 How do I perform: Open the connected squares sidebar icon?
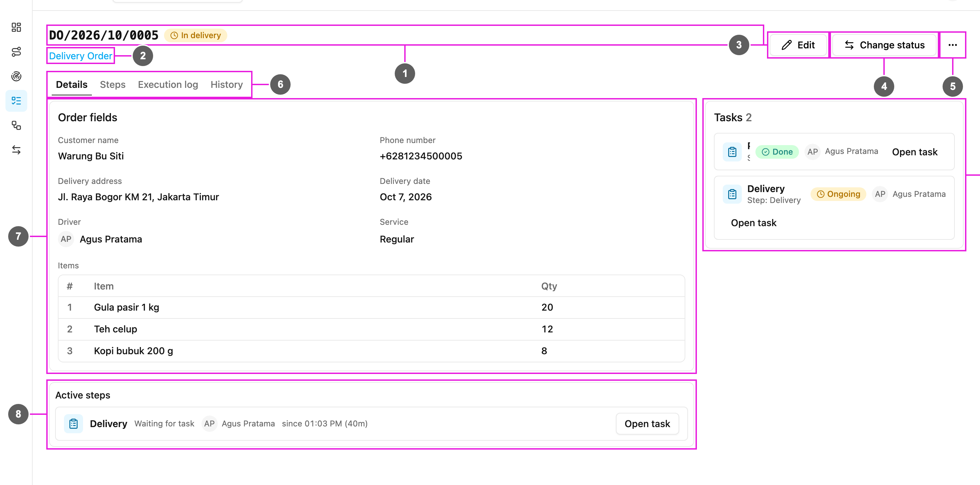(x=16, y=125)
